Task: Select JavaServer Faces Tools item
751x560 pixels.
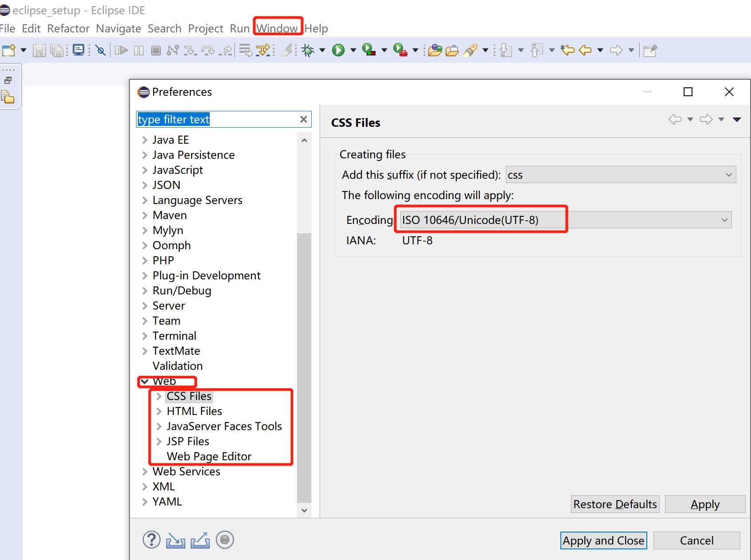Action: coord(224,427)
